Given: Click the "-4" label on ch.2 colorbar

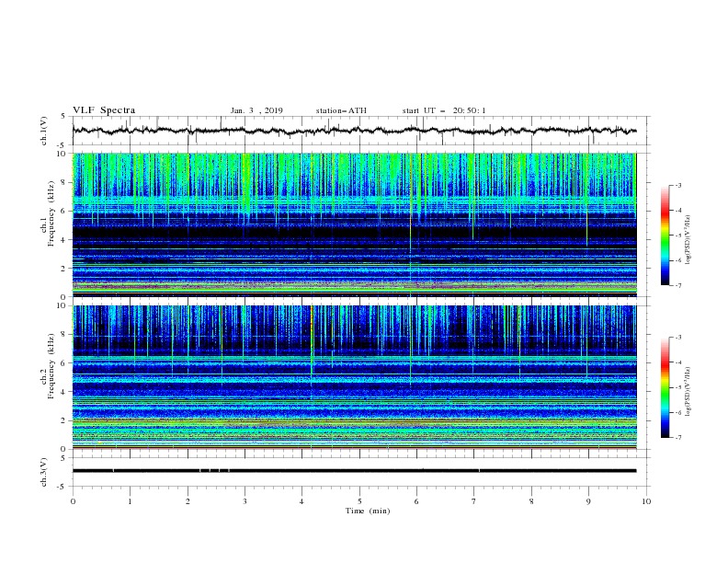Looking at the screenshot, I should point(677,362).
